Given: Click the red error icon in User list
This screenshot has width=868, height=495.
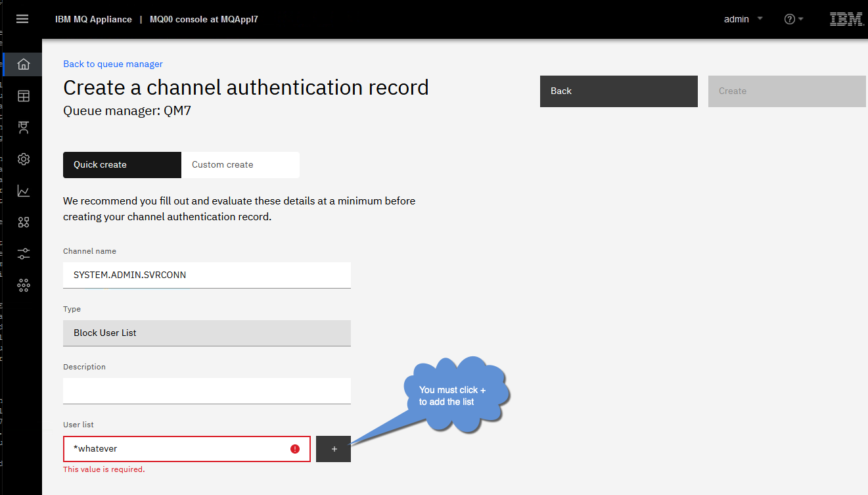Looking at the screenshot, I should tap(295, 449).
